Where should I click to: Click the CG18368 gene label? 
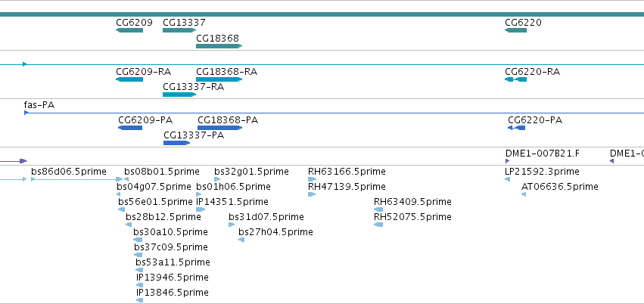(x=218, y=38)
